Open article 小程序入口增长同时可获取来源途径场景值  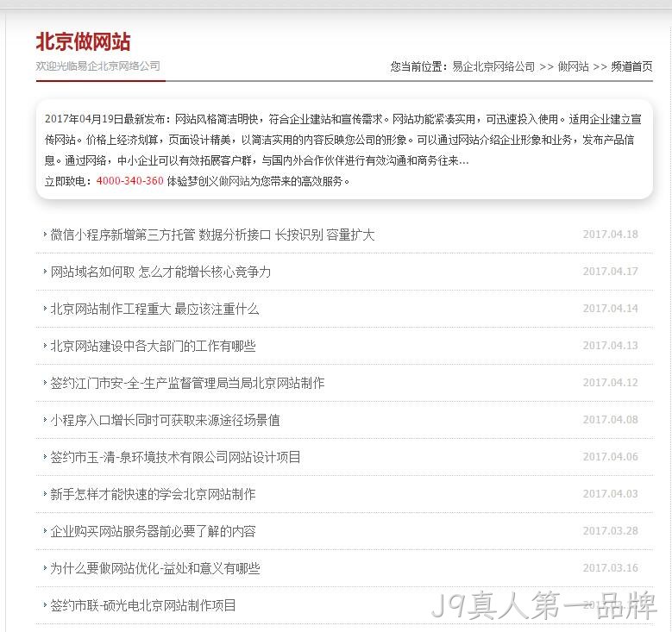[165, 421]
